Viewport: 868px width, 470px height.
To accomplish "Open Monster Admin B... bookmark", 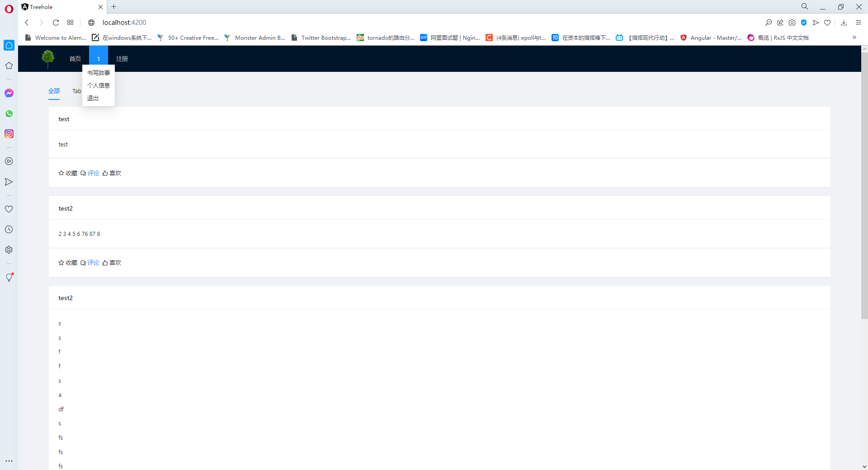I will [255, 38].
